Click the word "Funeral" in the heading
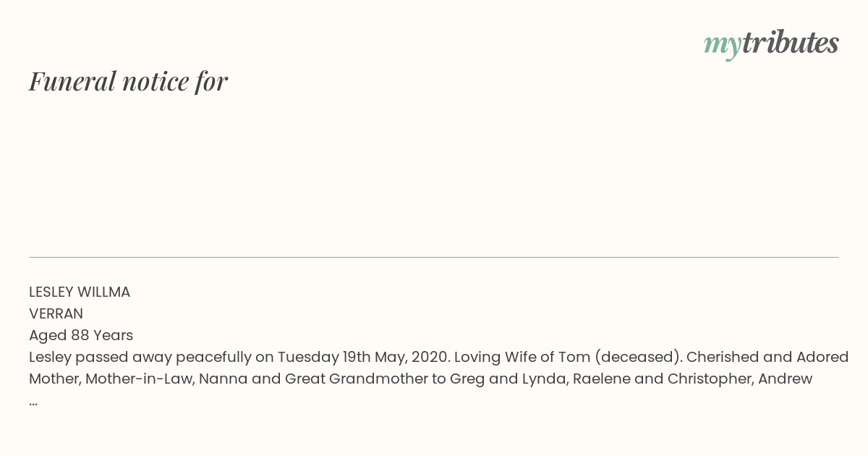The height and width of the screenshot is (456, 868). [x=72, y=81]
